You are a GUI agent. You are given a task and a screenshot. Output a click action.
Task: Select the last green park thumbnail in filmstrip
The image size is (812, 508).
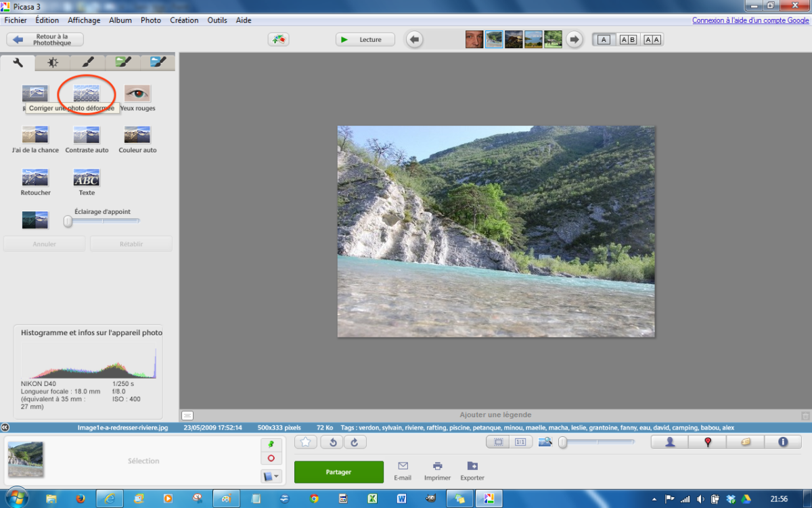click(x=553, y=39)
